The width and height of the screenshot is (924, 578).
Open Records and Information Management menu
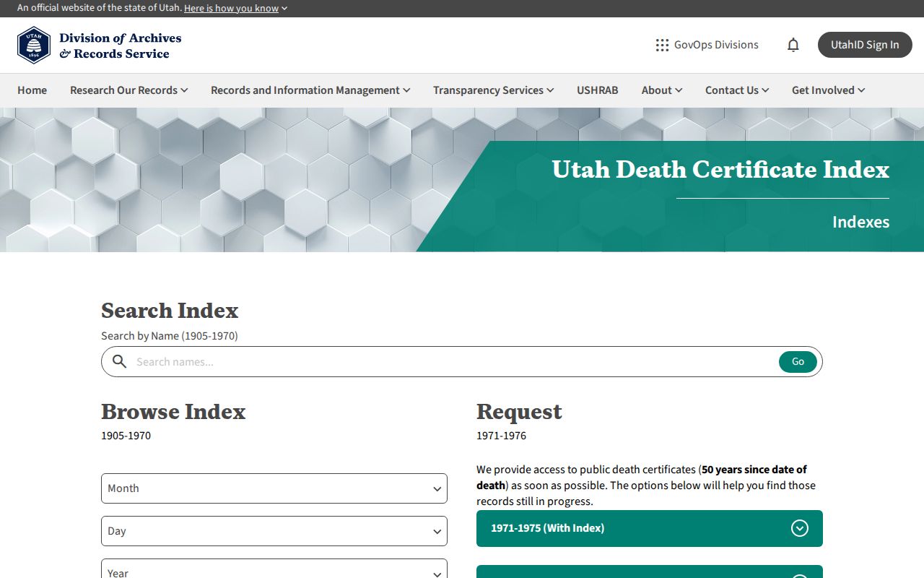[310, 90]
